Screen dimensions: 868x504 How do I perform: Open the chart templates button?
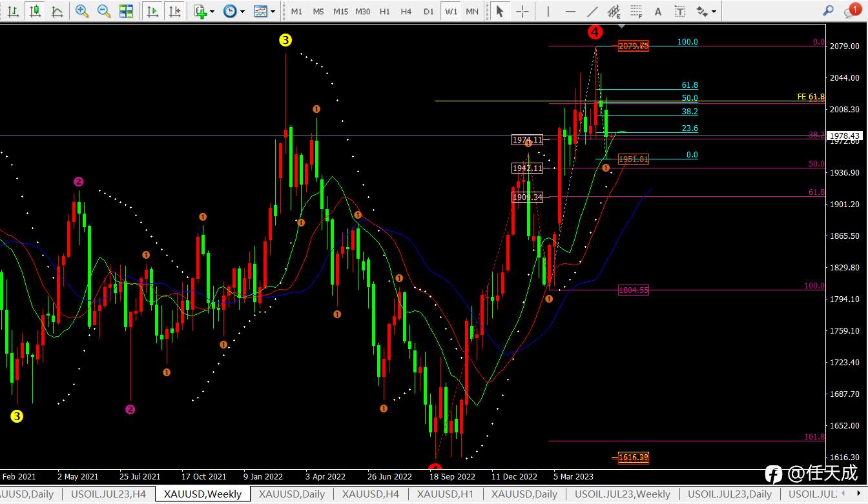[260, 11]
